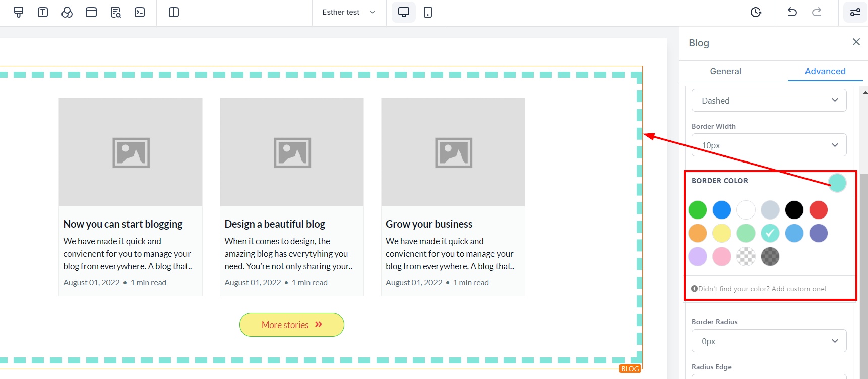Switch to desktop preview mode

[x=404, y=12]
